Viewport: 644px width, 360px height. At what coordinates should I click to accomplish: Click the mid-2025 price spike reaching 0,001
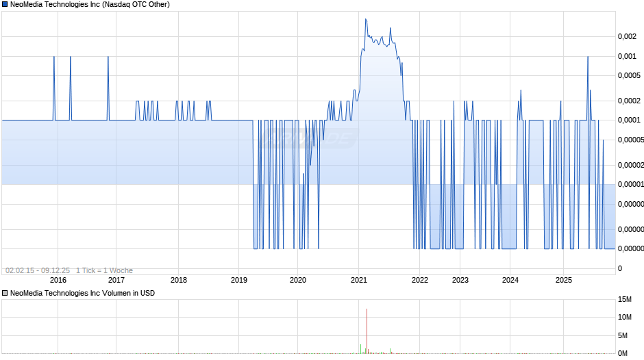[x=588, y=57]
